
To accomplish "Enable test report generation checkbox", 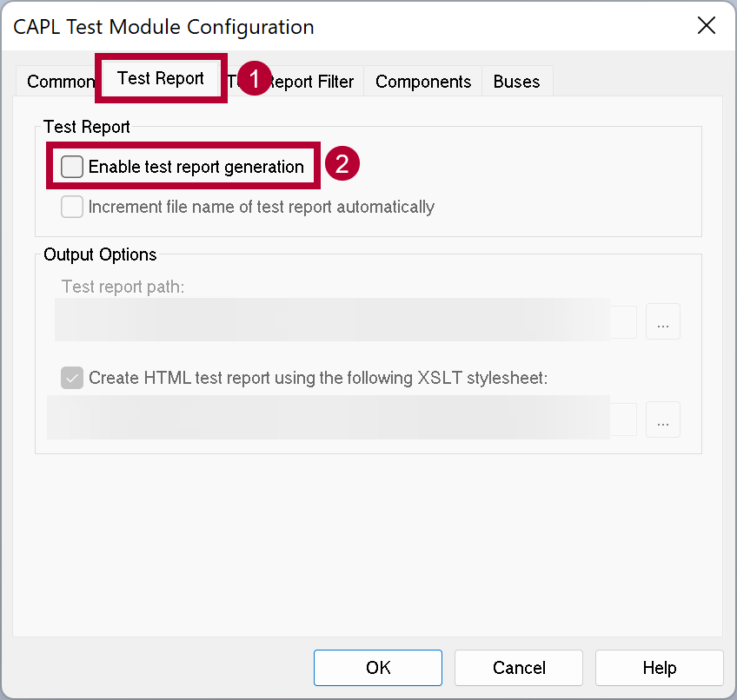I will point(73,167).
